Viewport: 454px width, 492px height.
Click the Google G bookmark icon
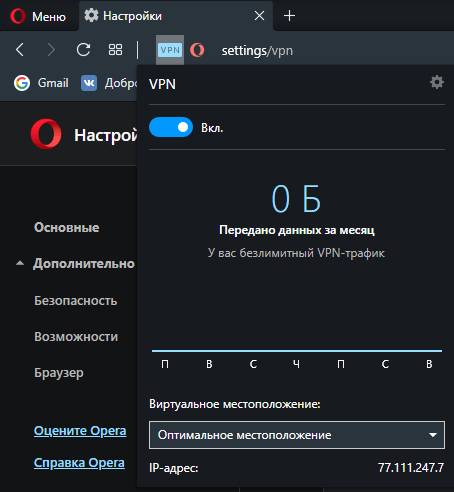22,83
